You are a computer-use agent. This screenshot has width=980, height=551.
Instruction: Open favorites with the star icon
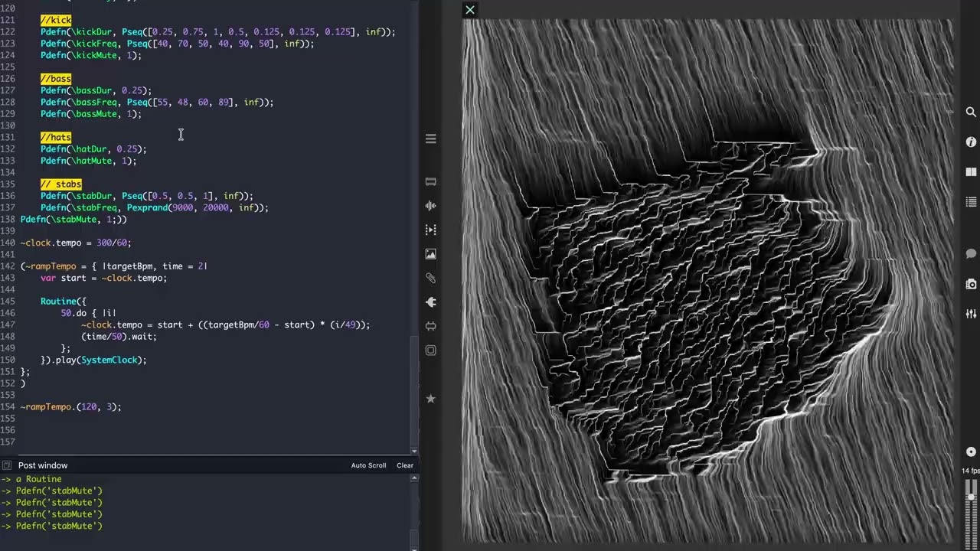[430, 399]
